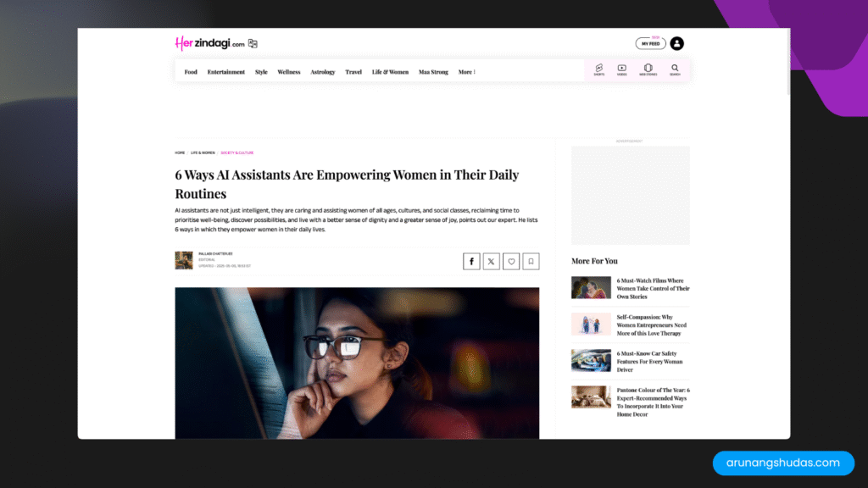This screenshot has width=868, height=488.
Task: Bookmark the article
Action: (531, 261)
